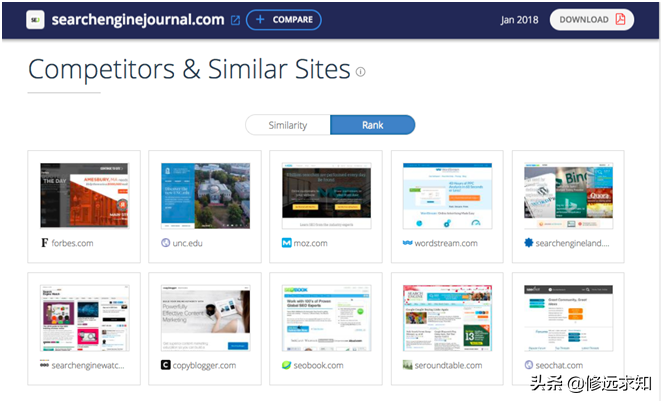Image resolution: width=663 pixels, height=403 pixels.
Task: Open the searchengineland screenshot thumbnail
Action: [568, 195]
